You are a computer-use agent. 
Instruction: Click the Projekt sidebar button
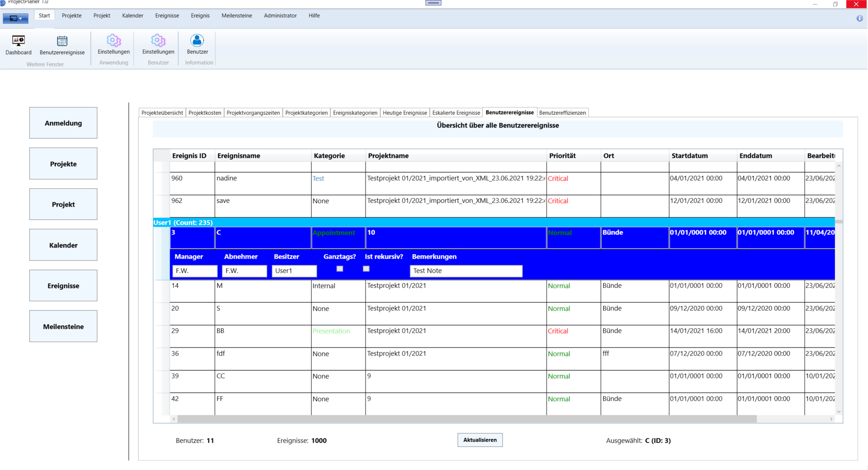click(x=63, y=204)
